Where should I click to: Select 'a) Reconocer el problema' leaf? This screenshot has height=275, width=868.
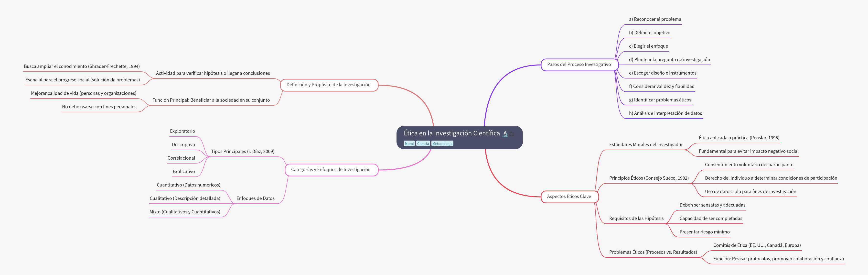tap(655, 20)
